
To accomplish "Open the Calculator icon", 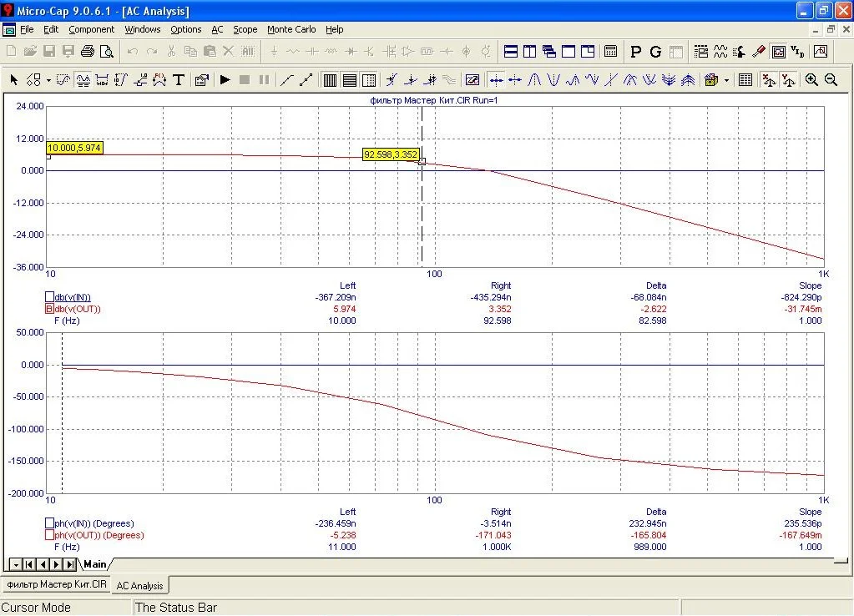I will coord(611,52).
